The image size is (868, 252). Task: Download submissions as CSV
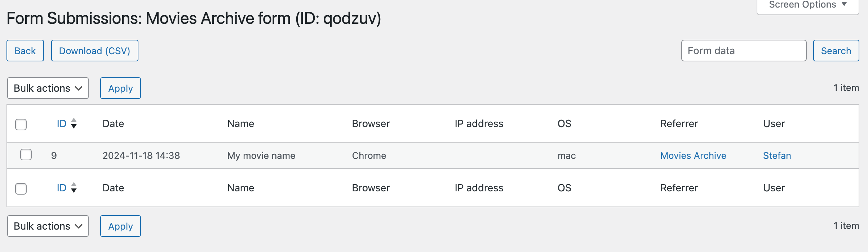click(94, 51)
